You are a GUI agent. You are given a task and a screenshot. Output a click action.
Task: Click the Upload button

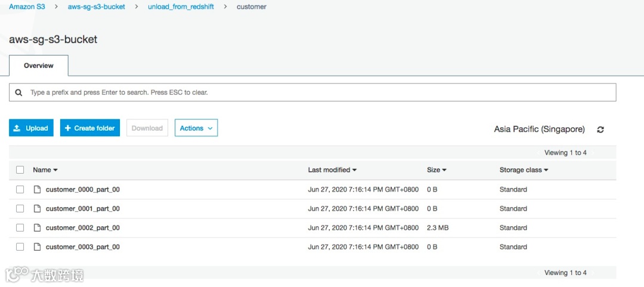point(31,128)
